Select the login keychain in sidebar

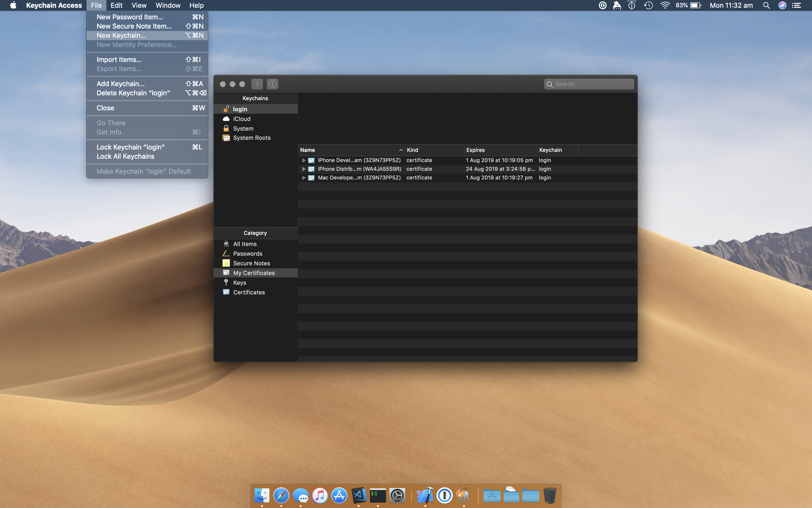[x=256, y=109]
